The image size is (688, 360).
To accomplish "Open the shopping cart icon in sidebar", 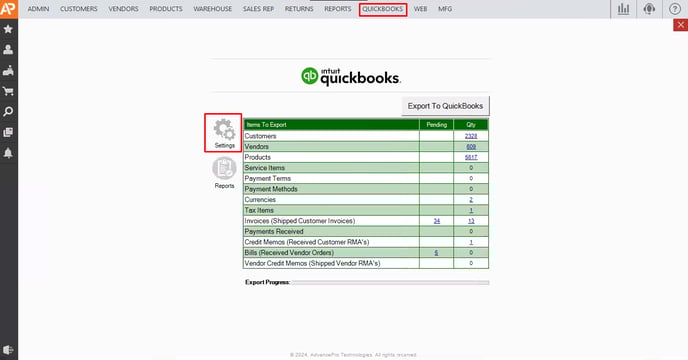I will 8,91.
